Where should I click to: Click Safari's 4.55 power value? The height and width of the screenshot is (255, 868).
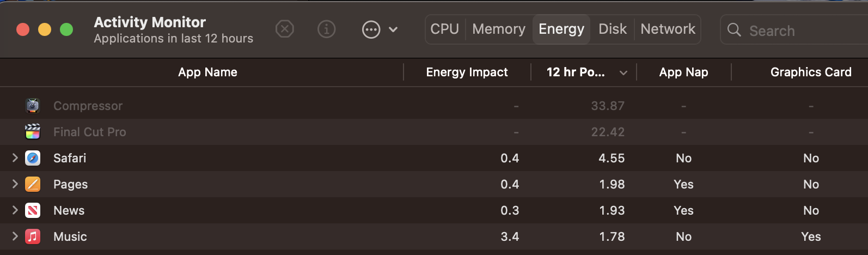tap(612, 158)
